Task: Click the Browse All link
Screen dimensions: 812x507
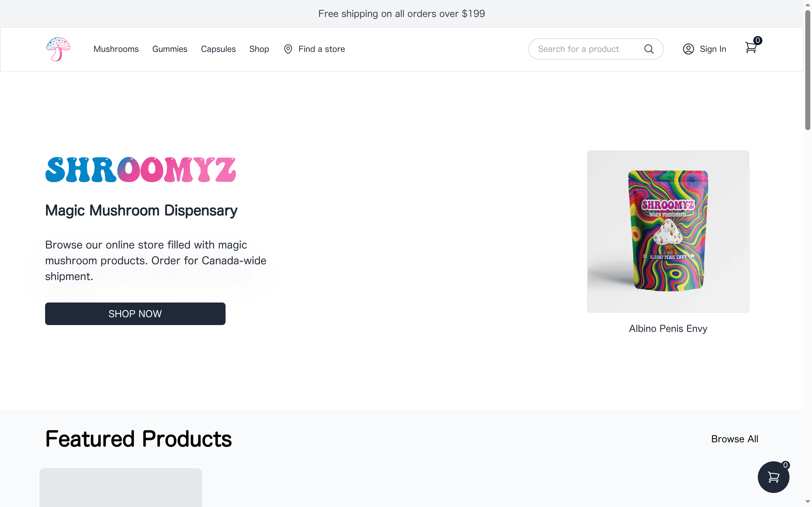Action: coord(734,439)
